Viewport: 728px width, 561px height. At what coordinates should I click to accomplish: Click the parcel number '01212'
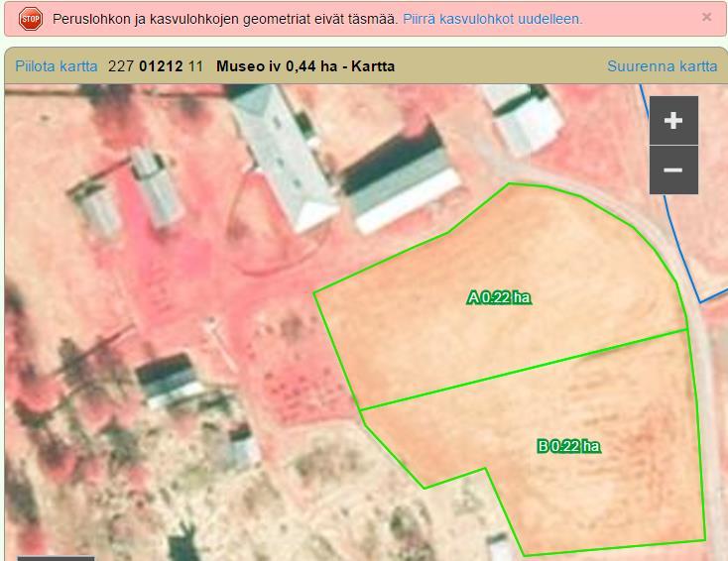coord(161,65)
